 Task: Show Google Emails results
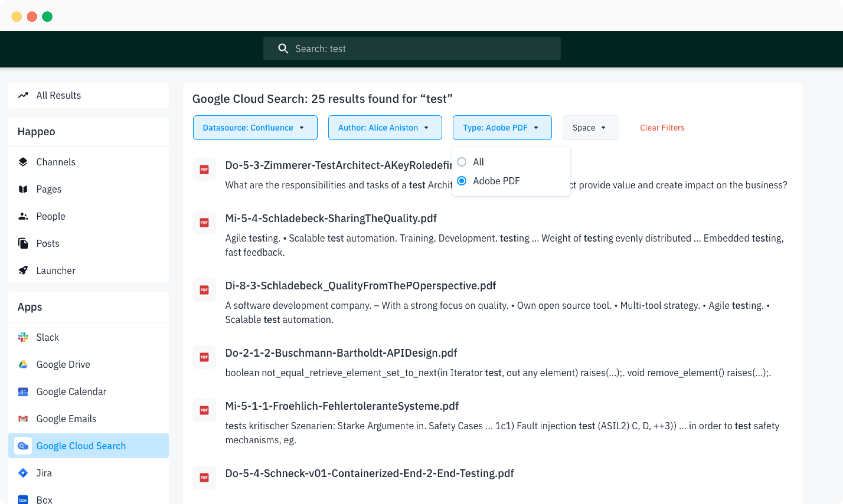(x=88, y=419)
